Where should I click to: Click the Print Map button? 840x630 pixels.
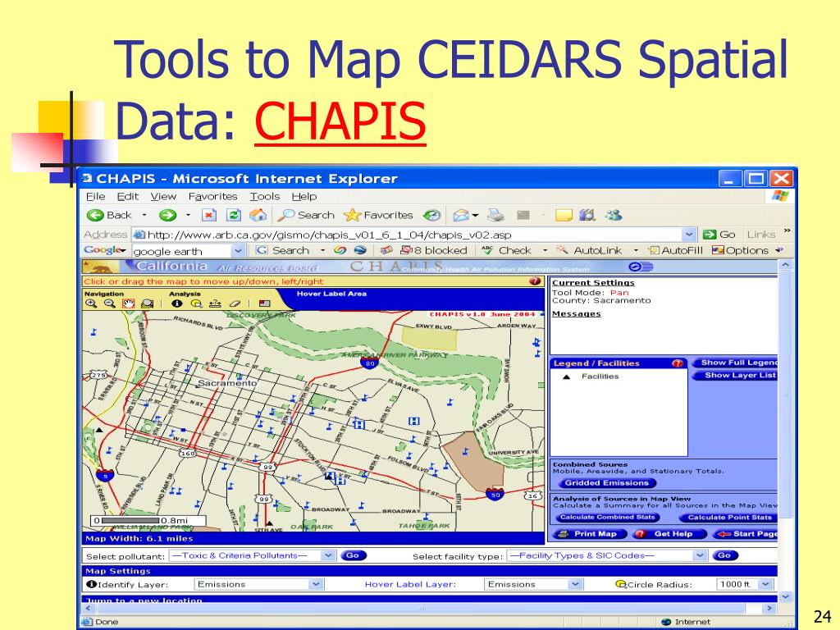pos(589,533)
